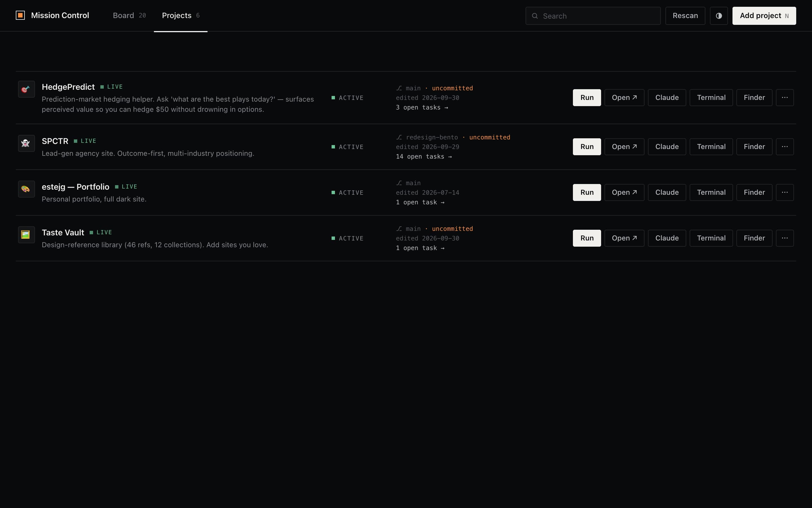Focus the Search input field
The height and width of the screenshot is (508, 812).
[x=593, y=16]
